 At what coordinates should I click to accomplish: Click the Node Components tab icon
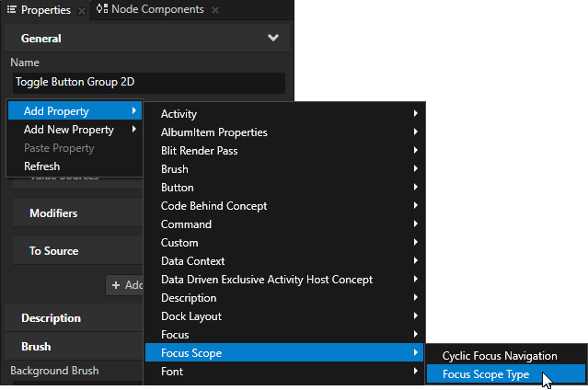coord(102,8)
